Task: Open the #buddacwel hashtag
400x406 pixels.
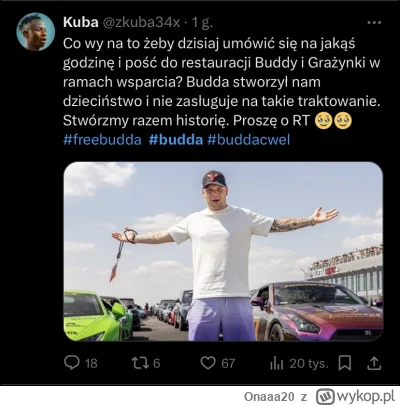Action: [249, 140]
